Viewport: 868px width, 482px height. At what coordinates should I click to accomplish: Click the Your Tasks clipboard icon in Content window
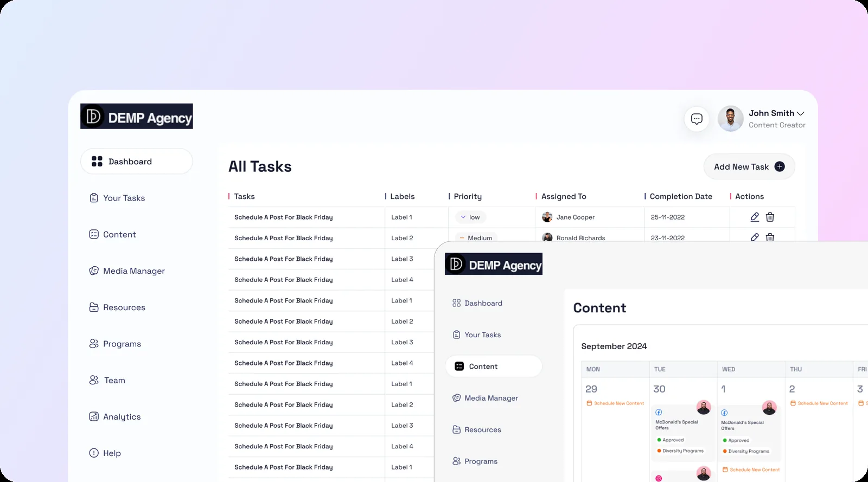pyautogui.click(x=457, y=335)
